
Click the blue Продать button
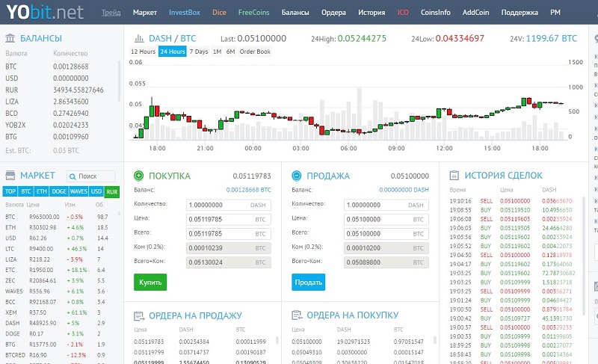pos(309,283)
